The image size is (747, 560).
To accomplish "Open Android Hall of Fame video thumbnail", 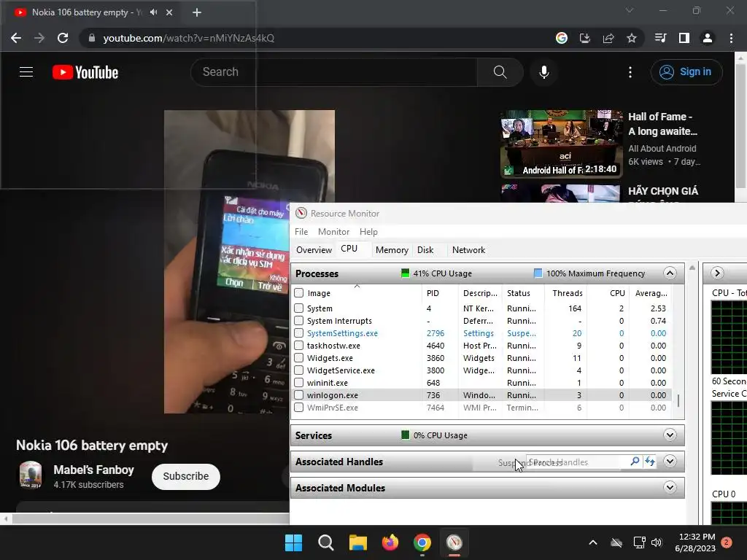I will click(562, 144).
